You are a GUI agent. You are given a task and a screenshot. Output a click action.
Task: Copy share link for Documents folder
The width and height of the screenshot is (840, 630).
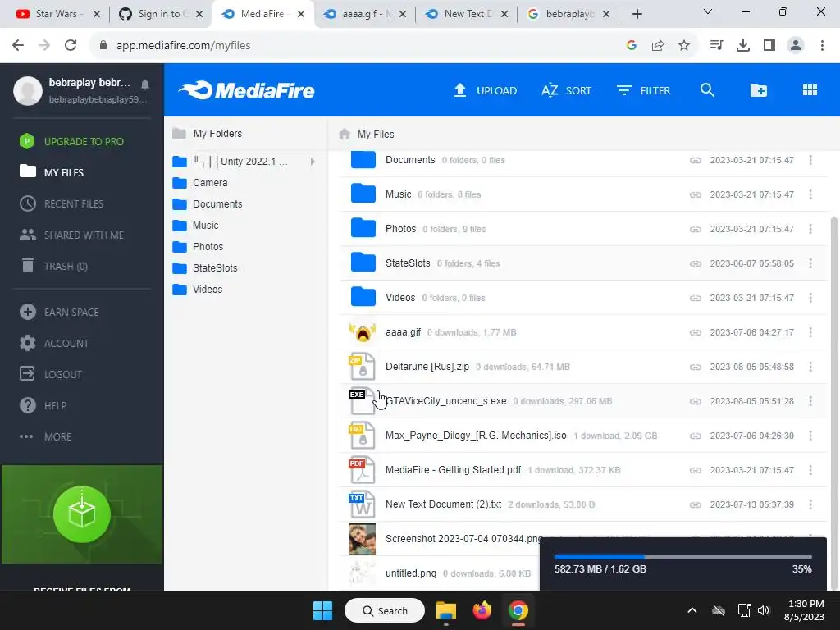coord(696,160)
